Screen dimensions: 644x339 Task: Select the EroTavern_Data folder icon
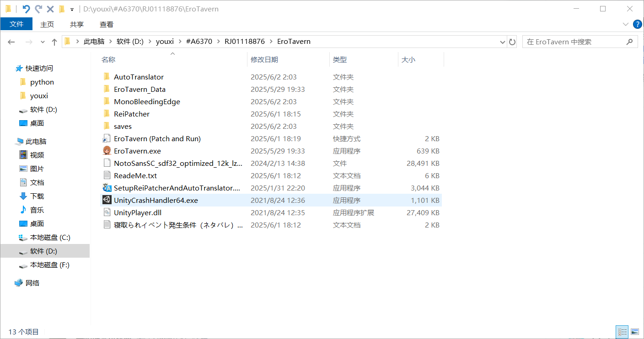[x=107, y=89]
